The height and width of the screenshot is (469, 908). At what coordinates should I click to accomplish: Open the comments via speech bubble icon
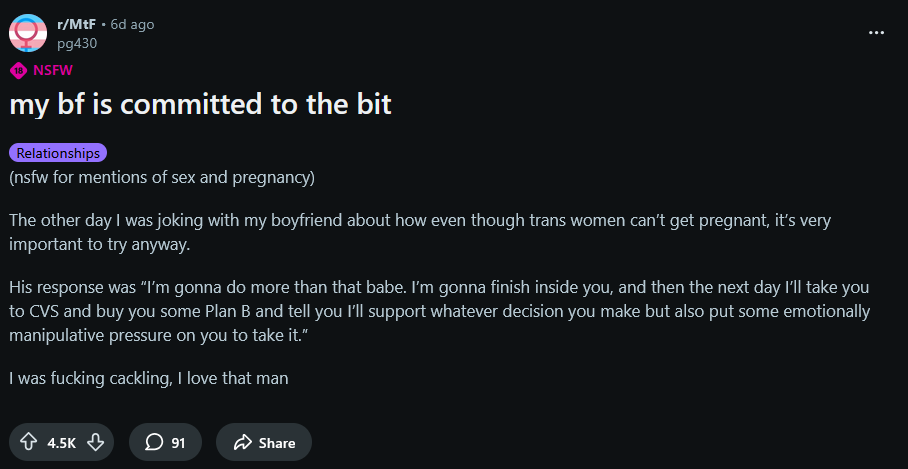[153, 443]
